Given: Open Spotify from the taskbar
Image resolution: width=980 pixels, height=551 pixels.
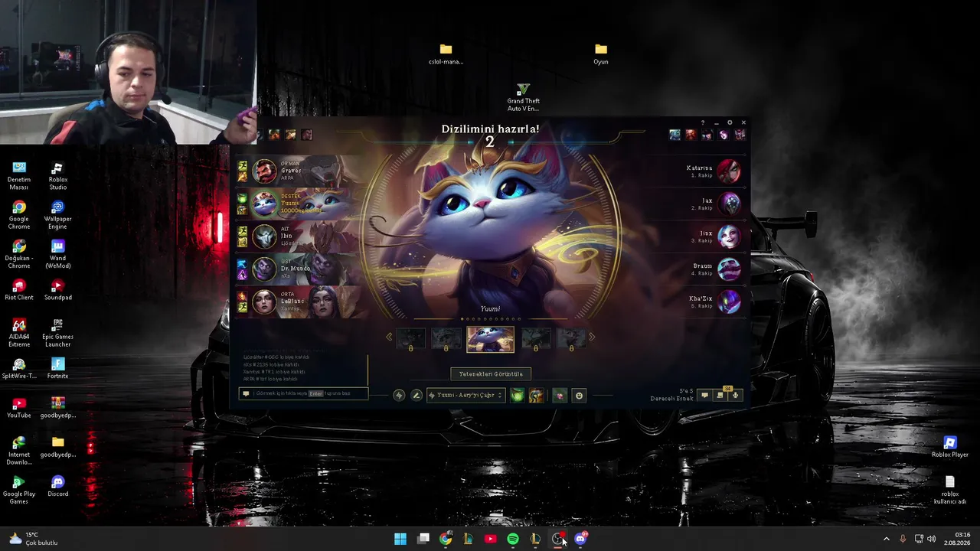Looking at the screenshot, I should (513, 539).
